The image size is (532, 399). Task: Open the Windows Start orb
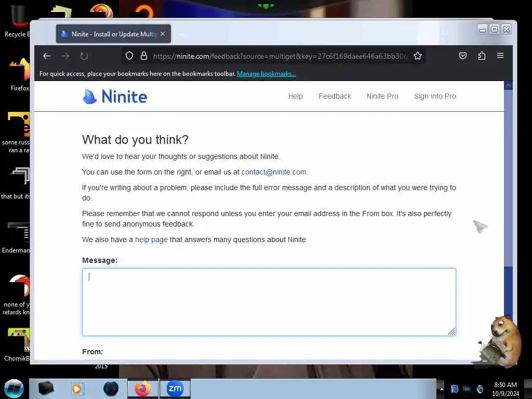(x=14, y=389)
